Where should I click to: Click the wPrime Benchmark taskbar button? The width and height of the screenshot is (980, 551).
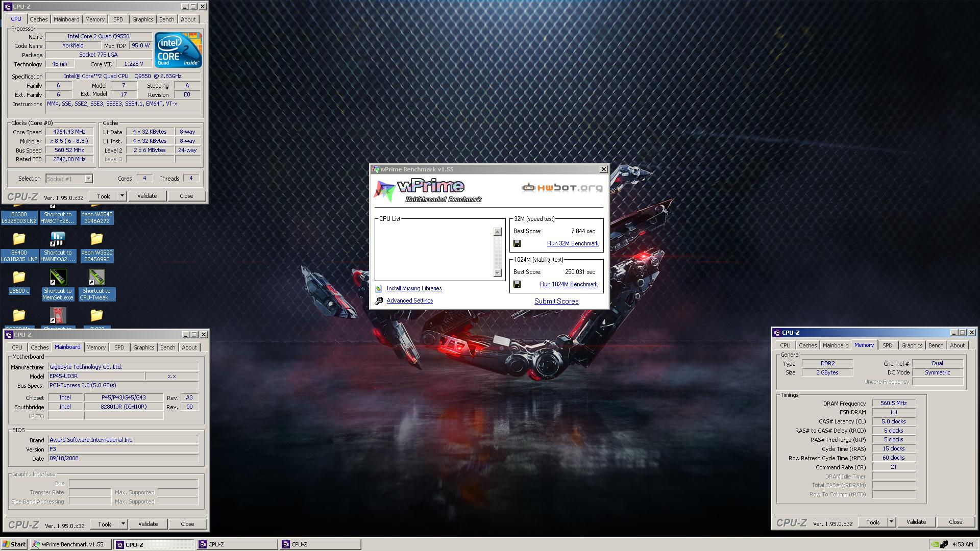71,544
